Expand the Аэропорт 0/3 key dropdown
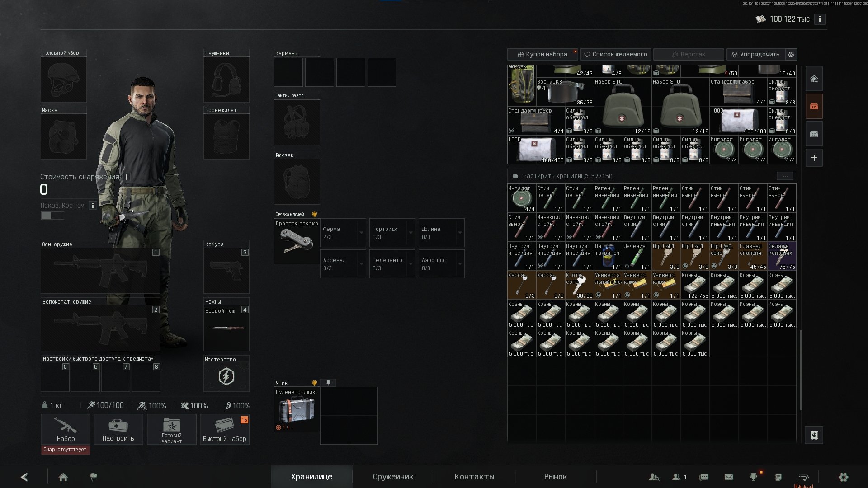868x488 pixels. (460, 264)
